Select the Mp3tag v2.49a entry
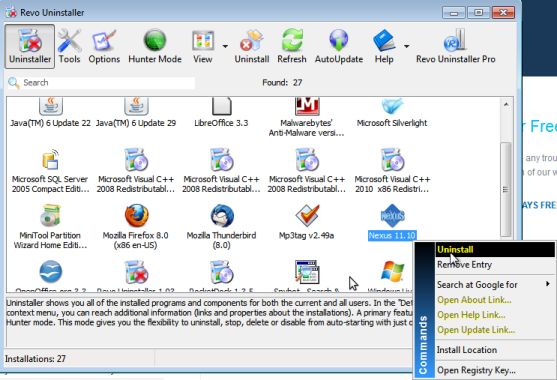The image size is (557, 380). (307, 222)
